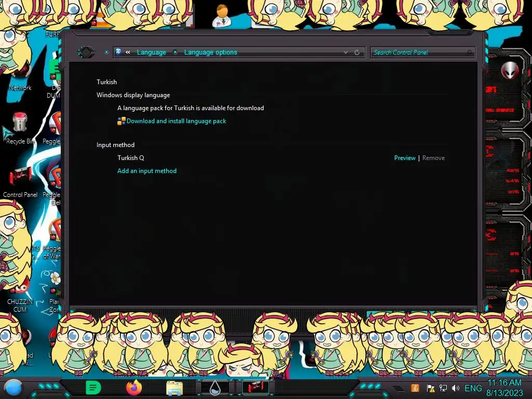The image size is (532, 399).
Task: Click the Java update tray icon
Action: point(415,388)
